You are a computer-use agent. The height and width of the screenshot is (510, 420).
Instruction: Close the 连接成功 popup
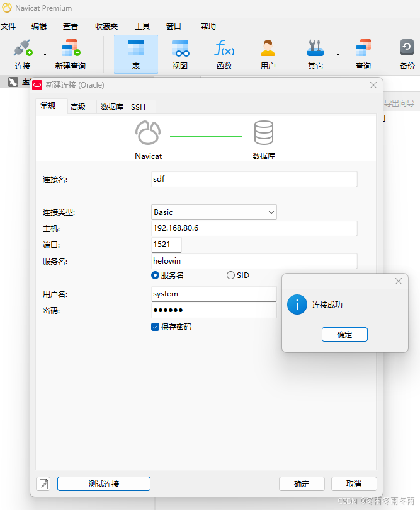point(399,281)
